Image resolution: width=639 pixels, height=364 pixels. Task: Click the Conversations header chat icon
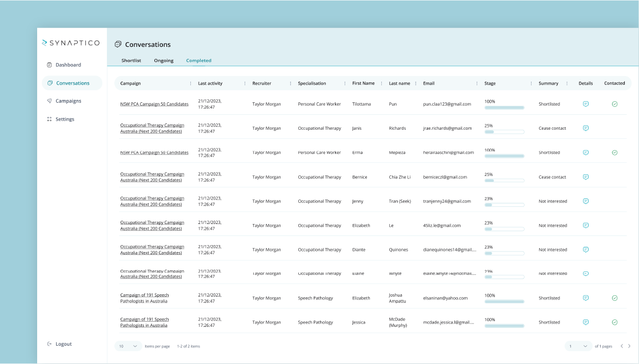(x=118, y=44)
